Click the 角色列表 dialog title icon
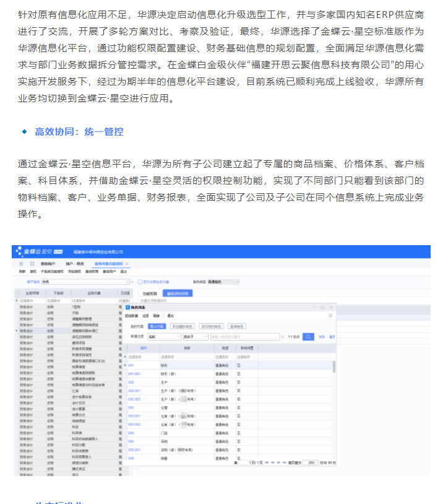 coord(127,307)
